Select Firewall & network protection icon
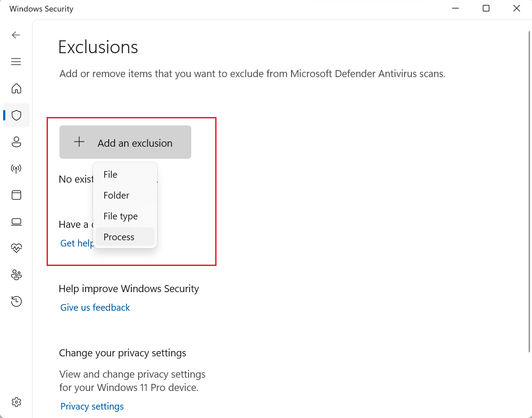 coord(16,168)
